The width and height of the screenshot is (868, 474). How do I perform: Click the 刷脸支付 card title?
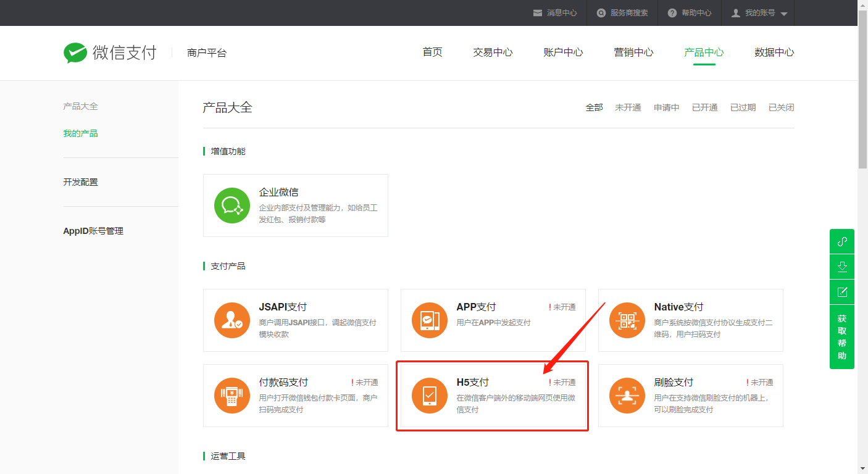click(674, 382)
